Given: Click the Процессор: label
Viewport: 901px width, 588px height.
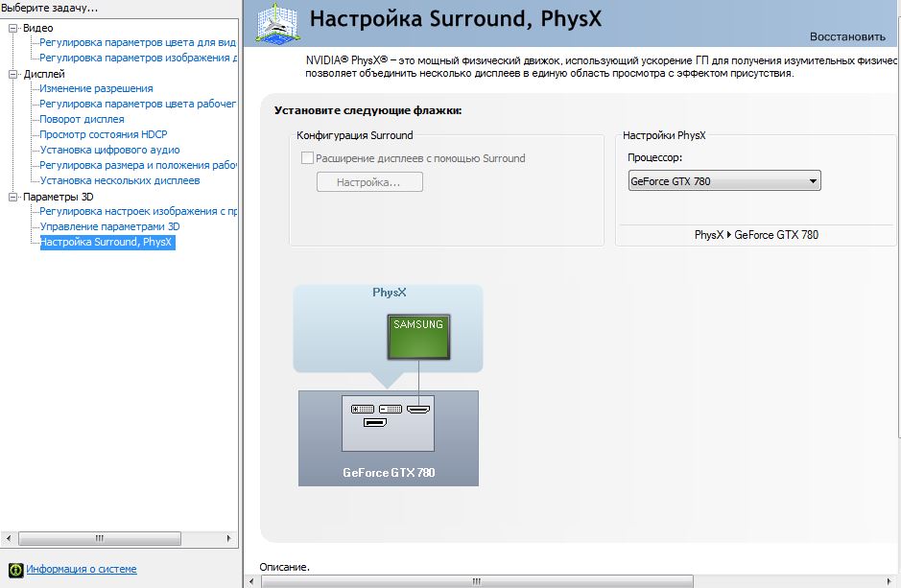Looking at the screenshot, I should click(654, 157).
